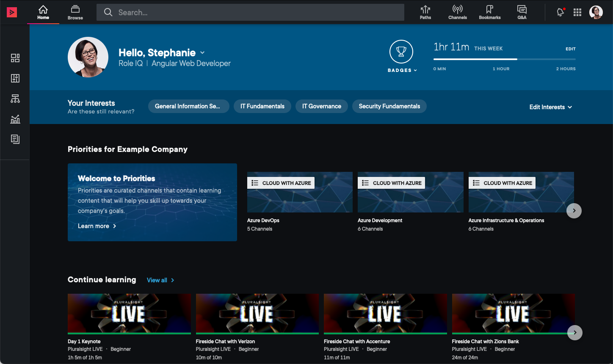Image resolution: width=613 pixels, height=364 pixels.
Task: Expand the Edit Interests dropdown
Action: pyautogui.click(x=551, y=107)
